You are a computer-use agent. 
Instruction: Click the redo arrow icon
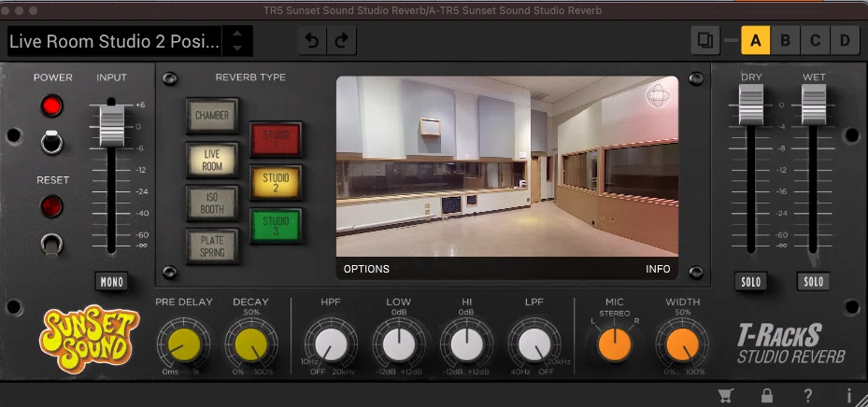click(342, 41)
